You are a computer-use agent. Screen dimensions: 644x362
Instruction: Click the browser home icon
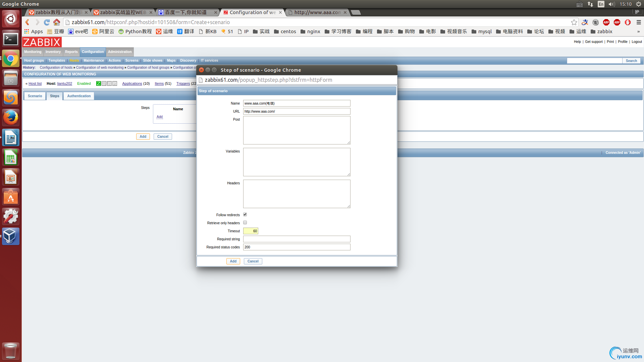pos(57,22)
